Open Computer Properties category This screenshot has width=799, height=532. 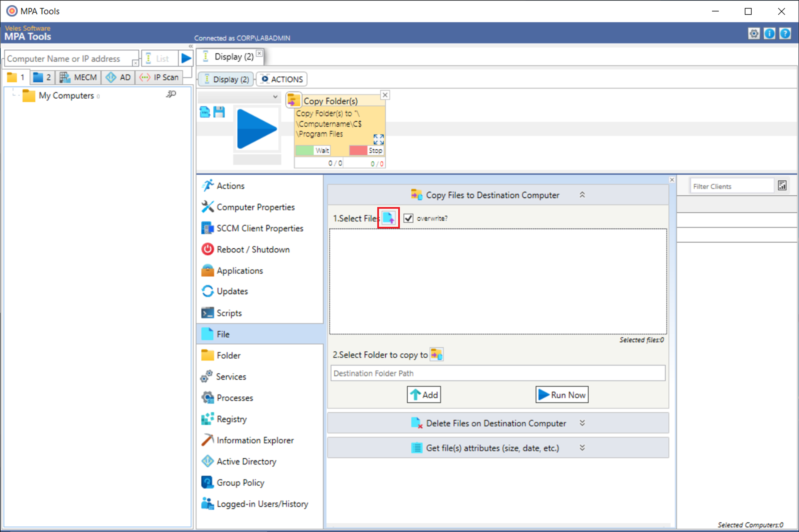tap(259, 207)
